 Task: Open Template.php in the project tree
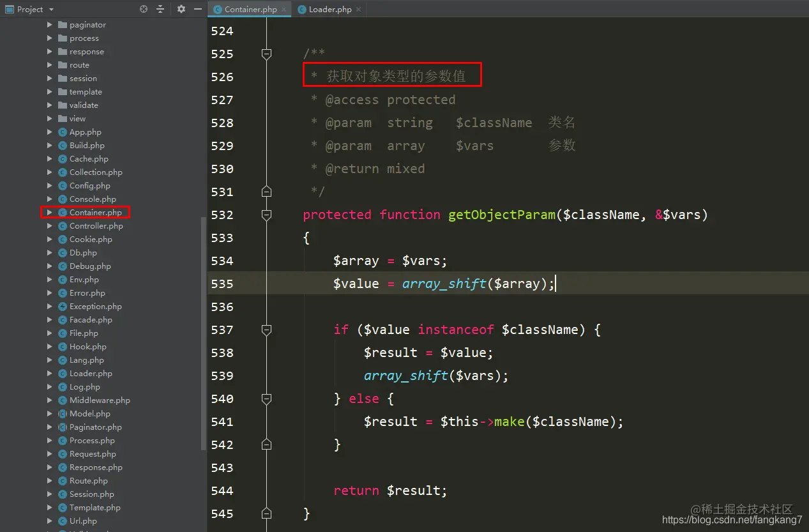[95, 508]
